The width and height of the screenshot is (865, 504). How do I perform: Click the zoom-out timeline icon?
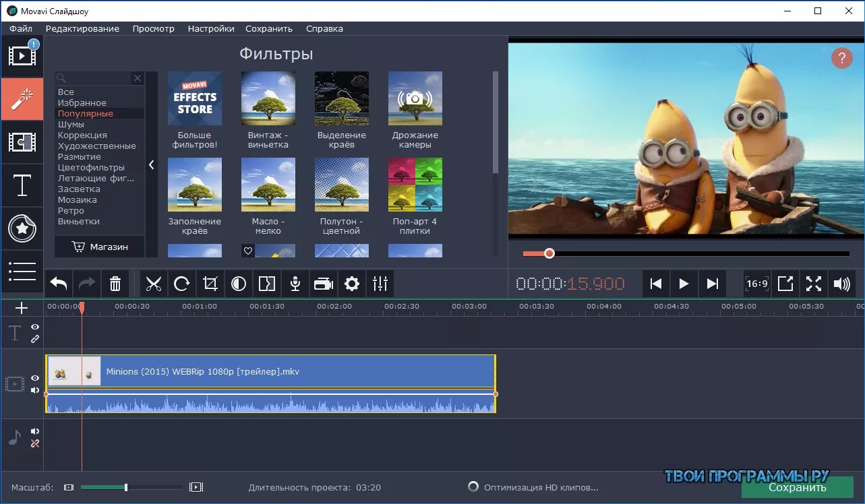(69, 487)
